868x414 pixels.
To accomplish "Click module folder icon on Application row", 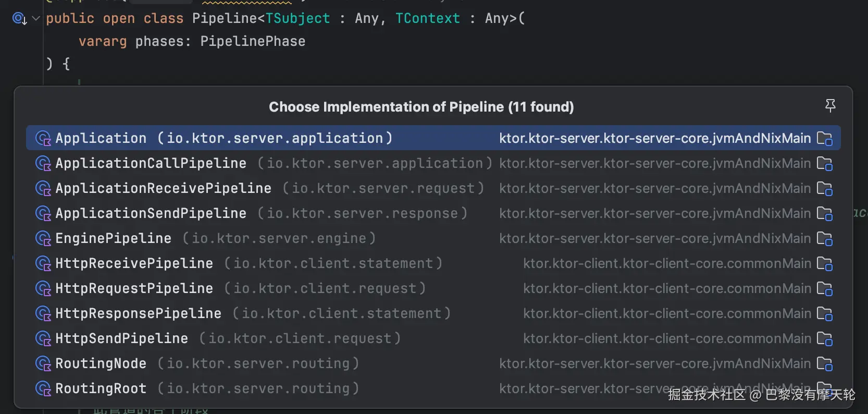I will (x=825, y=139).
